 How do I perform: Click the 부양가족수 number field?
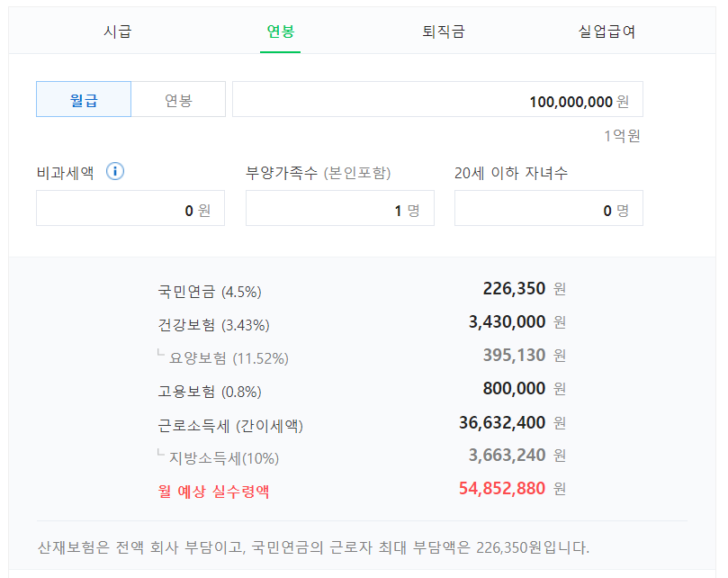(339, 209)
